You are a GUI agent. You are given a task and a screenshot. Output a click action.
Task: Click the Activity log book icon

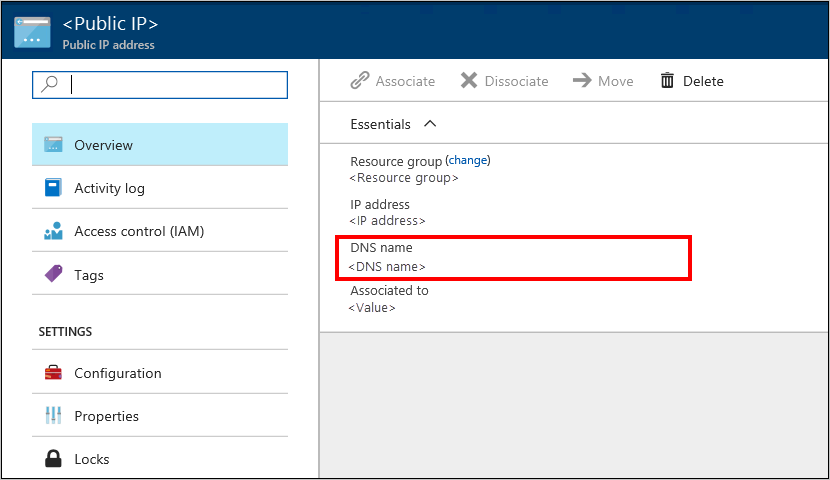click(54, 188)
